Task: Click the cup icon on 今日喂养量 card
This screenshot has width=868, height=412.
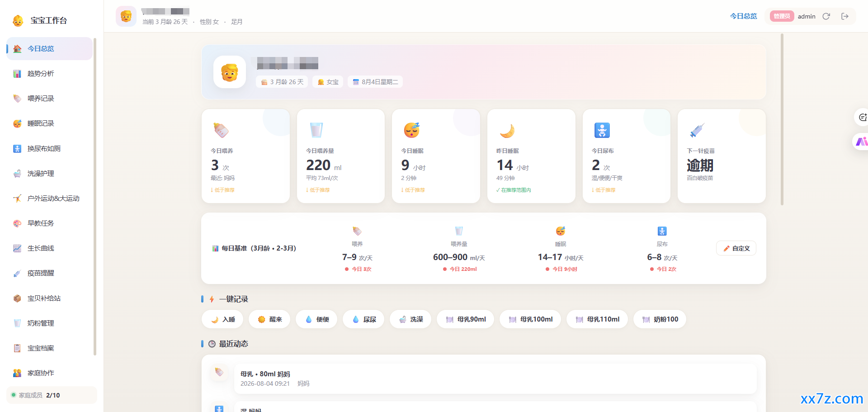Action: point(316,130)
